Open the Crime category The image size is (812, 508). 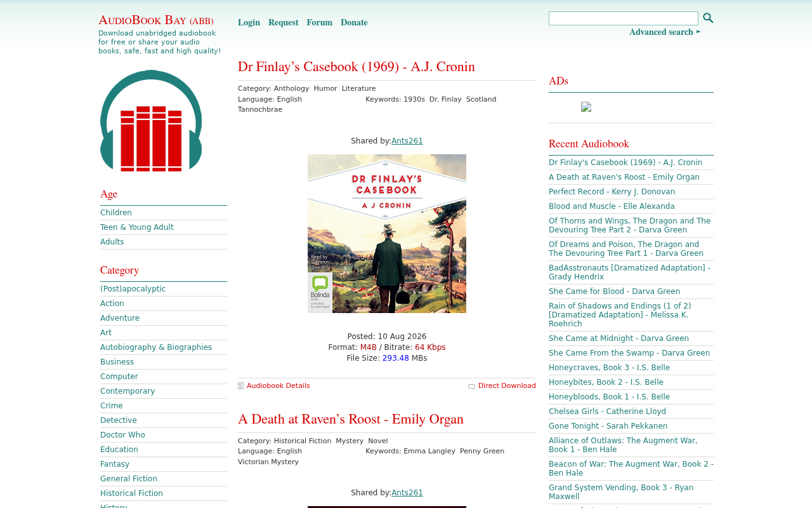click(x=112, y=406)
